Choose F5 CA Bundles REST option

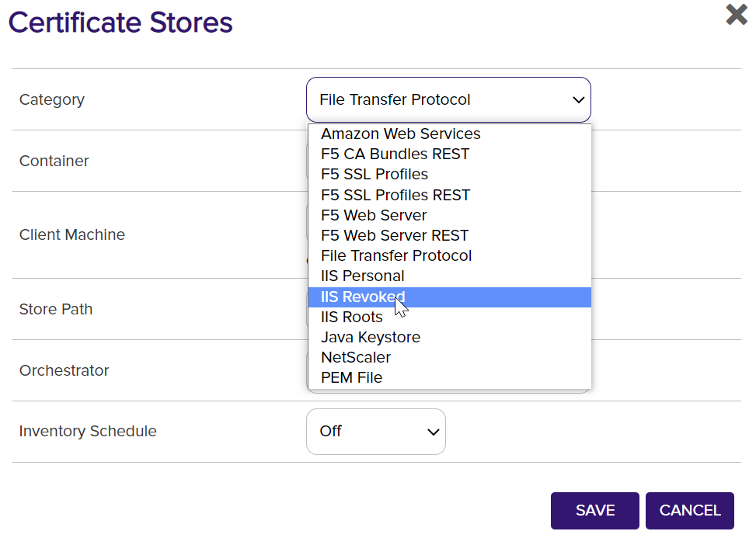tap(395, 154)
